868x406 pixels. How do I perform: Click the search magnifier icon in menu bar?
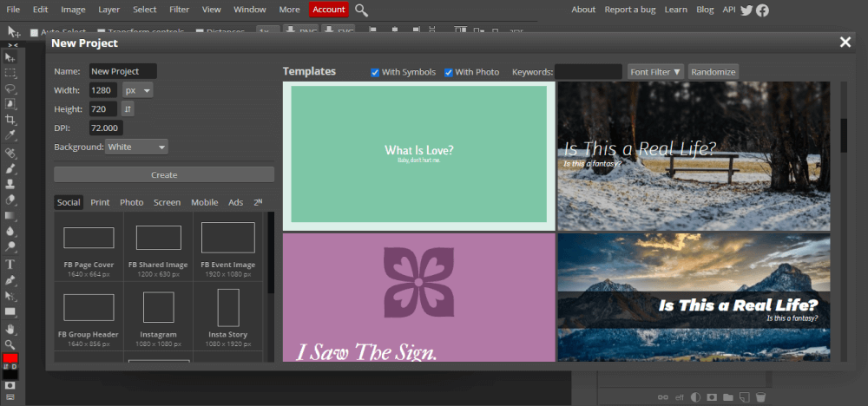361,10
